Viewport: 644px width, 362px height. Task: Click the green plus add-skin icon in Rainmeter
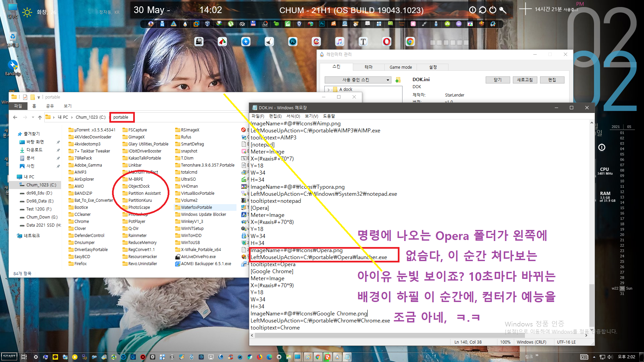click(398, 80)
